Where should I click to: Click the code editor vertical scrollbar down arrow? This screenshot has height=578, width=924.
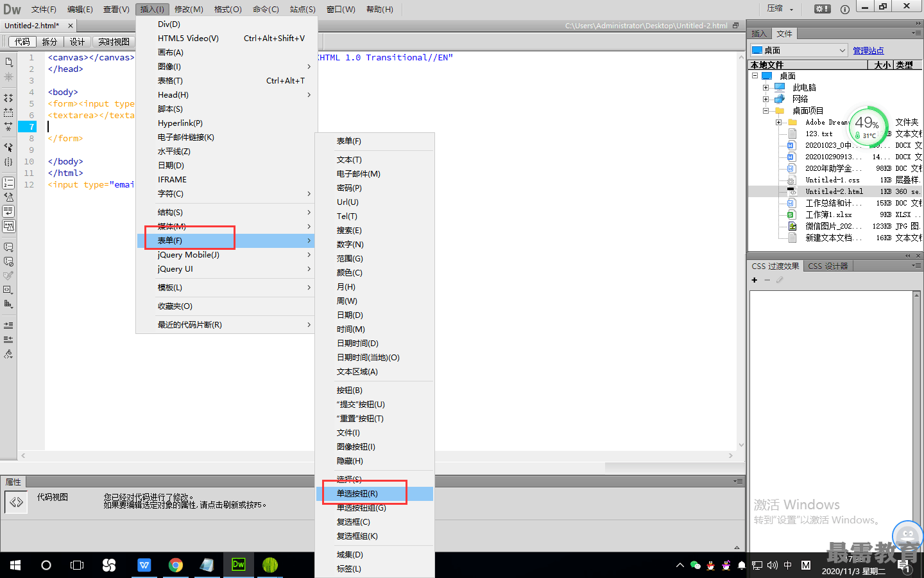coord(741,444)
